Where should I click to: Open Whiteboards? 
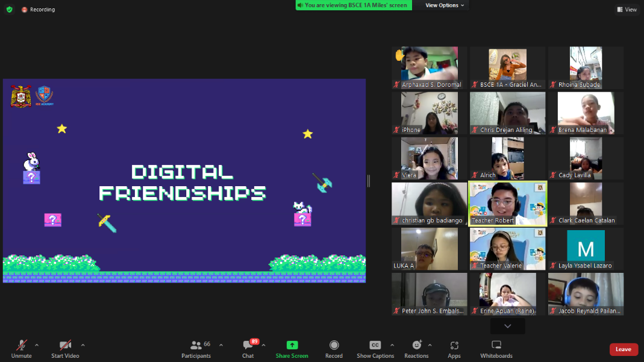point(496,349)
